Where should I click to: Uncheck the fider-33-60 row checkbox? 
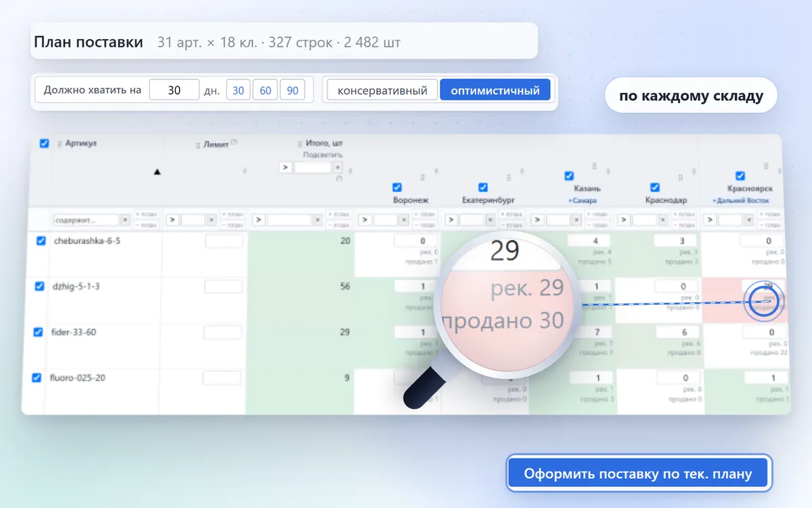[x=39, y=332]
